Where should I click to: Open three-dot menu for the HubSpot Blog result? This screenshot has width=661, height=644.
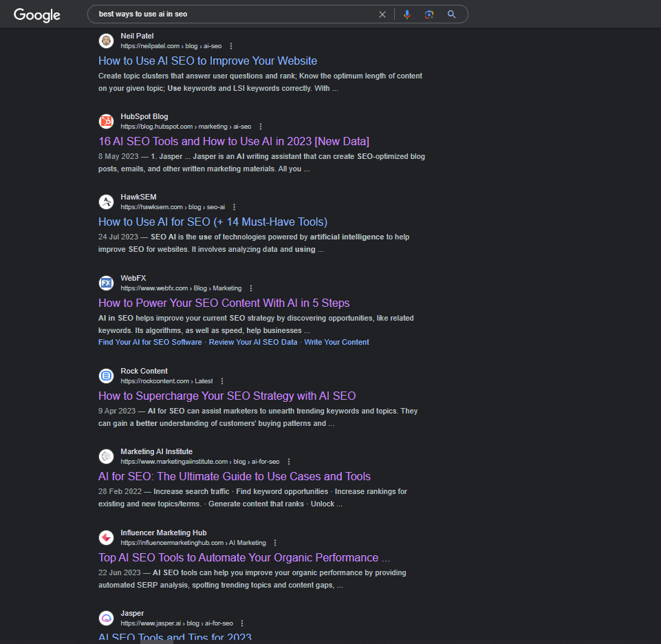[x=261, y=127]
